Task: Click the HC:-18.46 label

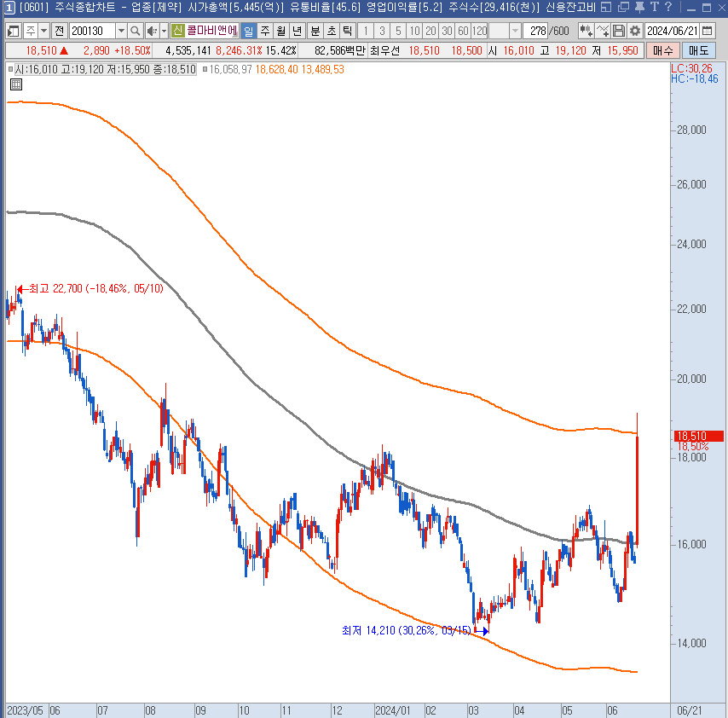Action: (x=695, y=79)
